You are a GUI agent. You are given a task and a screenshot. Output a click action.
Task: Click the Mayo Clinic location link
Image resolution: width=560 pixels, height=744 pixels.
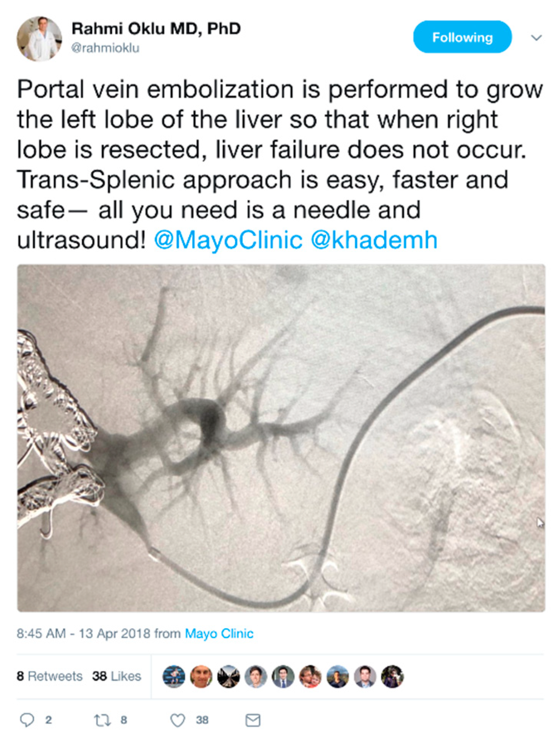pyautogui.click(x=219, y=634)
